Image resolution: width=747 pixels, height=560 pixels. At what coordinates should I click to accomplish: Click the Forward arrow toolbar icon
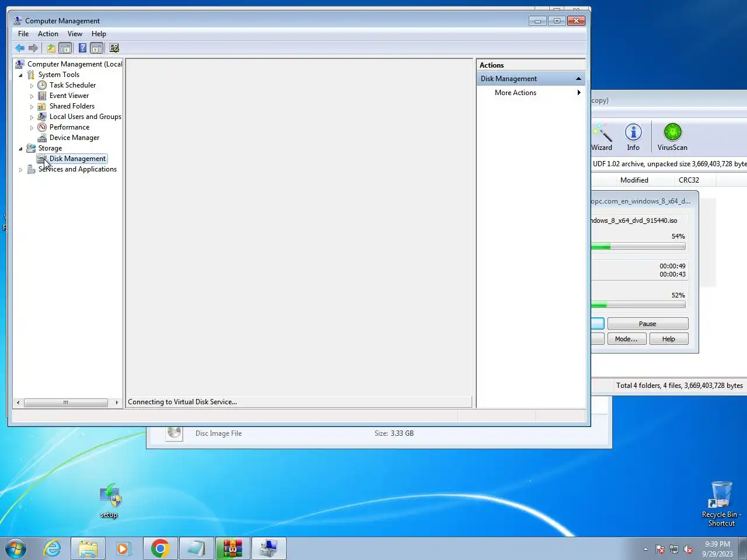pyautogui.click(x=33, y=48)
